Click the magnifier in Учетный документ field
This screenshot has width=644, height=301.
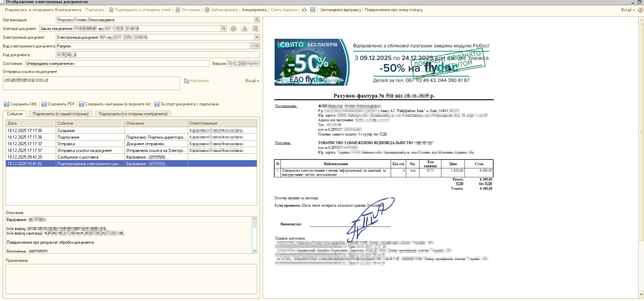click(224, 29)
